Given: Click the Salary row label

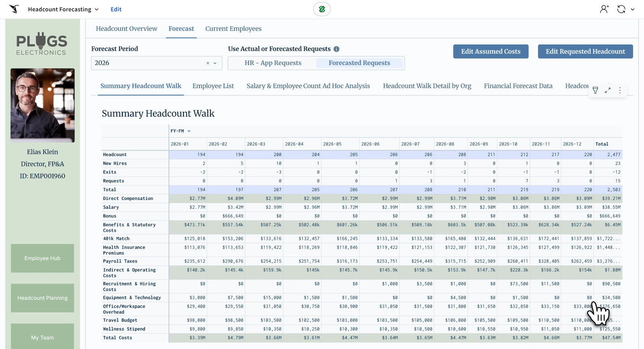Looking at the screenshot, I should (111, 207).
